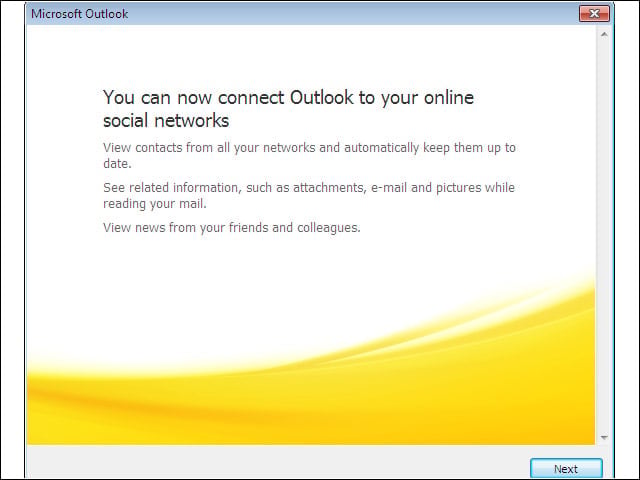640x480 pixels.
Task: Close the Microsoft Outlook dialog
Action: [594, 14]
